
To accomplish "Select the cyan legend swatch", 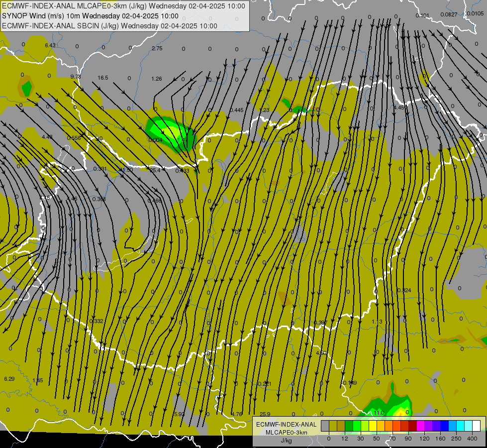I will [461, 426].
